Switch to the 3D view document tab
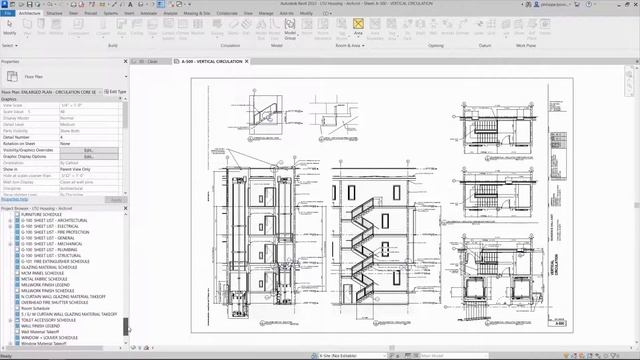 [150, 61]
